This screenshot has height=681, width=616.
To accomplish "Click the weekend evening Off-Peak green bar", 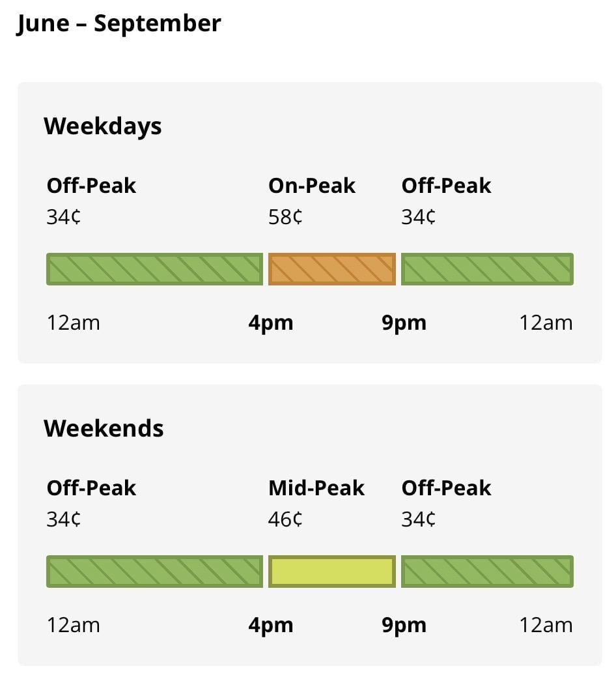I will coord(487,571).
